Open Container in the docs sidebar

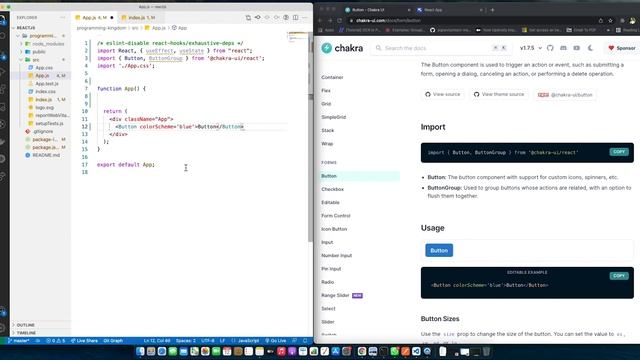coord(332,77)
